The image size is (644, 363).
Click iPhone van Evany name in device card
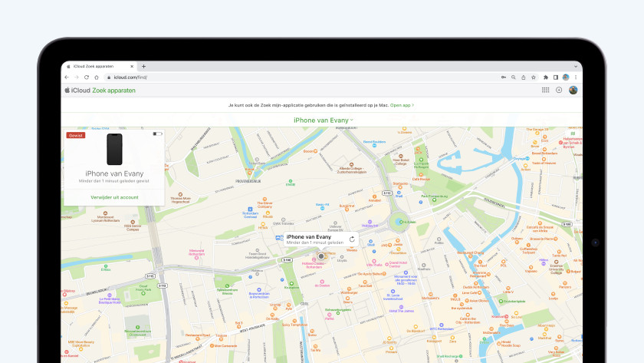(114, 174)
